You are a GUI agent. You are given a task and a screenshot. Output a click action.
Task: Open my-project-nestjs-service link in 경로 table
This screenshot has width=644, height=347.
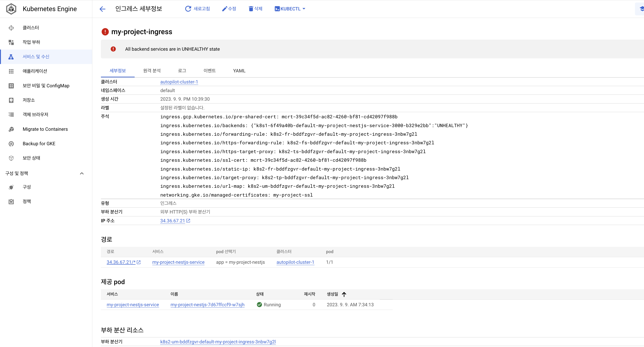[178, 262]
